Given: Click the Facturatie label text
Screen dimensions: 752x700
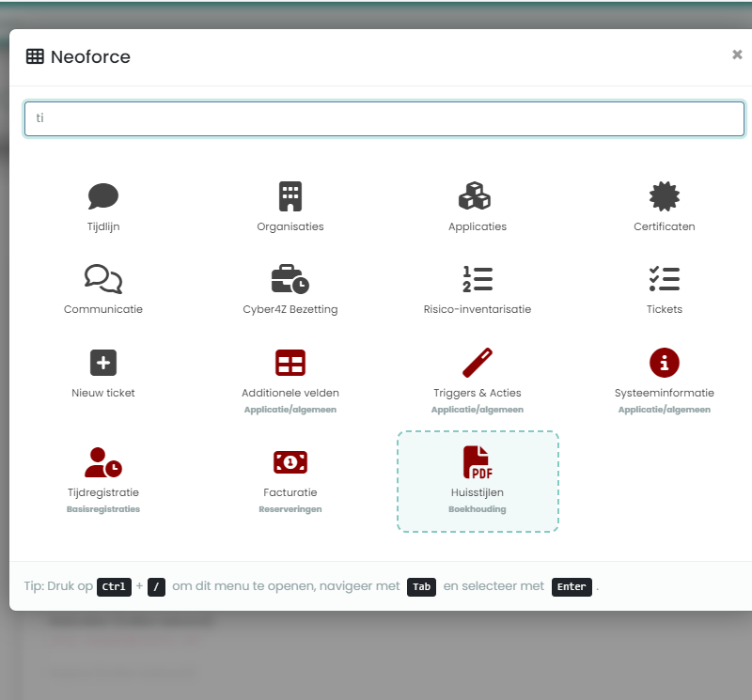Looking at the screenshot, I should pyautogui.click(x=290, y=492).
